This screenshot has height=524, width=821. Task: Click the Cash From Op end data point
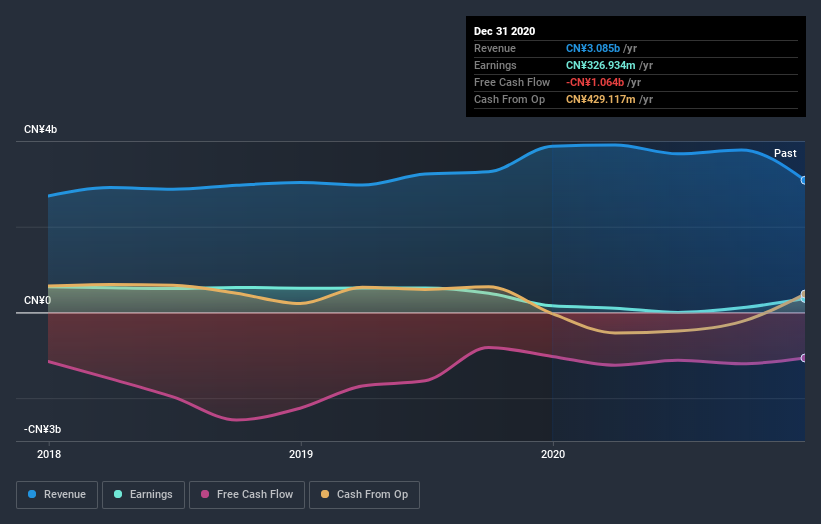[x=804, y=294]
